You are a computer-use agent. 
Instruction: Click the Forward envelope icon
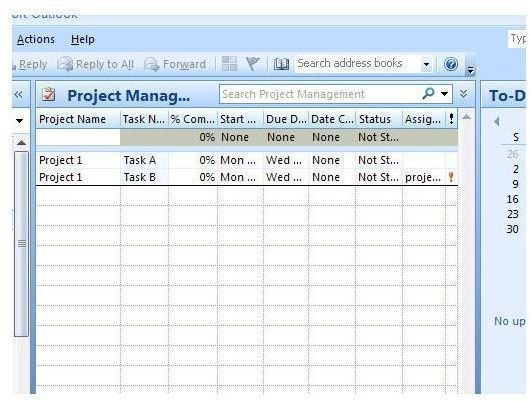(151, 64)
